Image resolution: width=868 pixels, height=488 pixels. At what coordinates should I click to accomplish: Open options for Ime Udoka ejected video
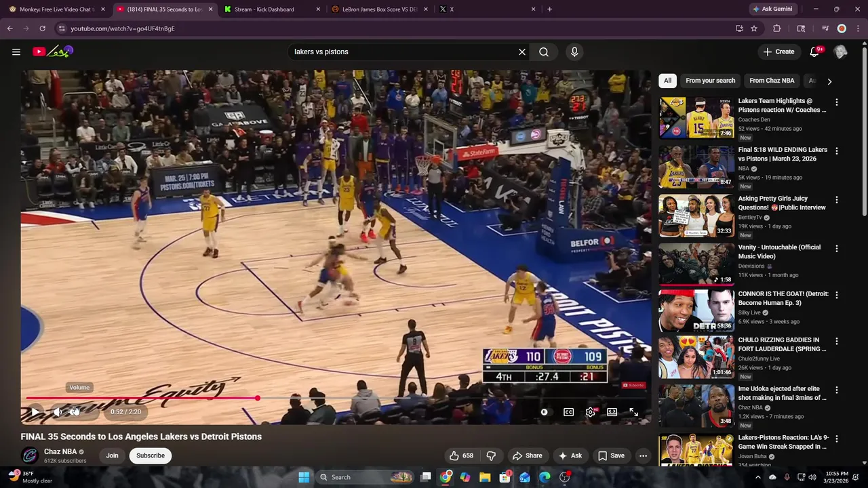(836, 390)
